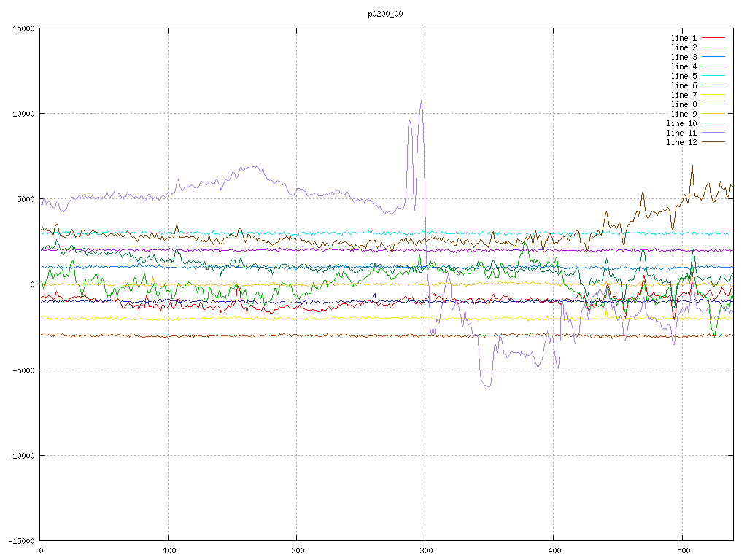Select the brown line 12 legend sample
Screen dimensions: 747x560
click(713, 142)
